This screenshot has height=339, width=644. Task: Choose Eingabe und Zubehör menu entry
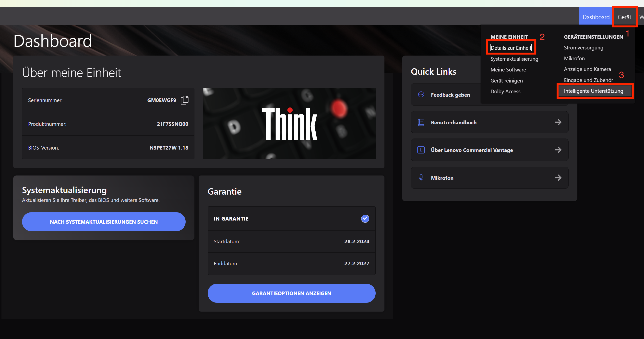(588, 80)
